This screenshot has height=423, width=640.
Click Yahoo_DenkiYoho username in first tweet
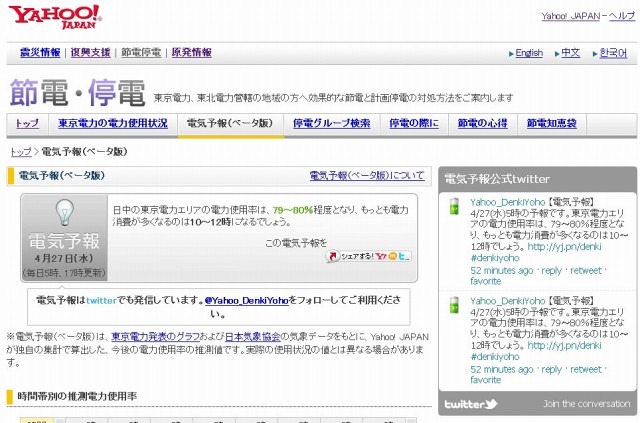click(x=507, y=202)
